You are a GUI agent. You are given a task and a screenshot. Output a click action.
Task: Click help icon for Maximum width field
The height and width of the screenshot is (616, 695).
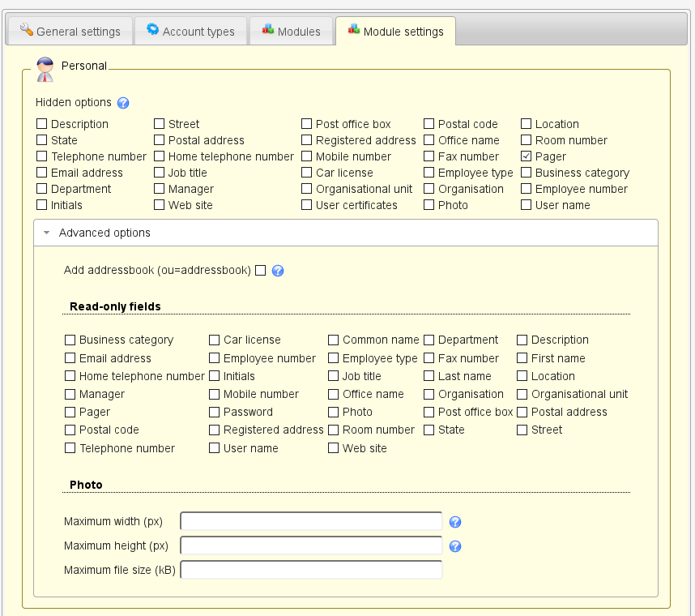point(455,522)
